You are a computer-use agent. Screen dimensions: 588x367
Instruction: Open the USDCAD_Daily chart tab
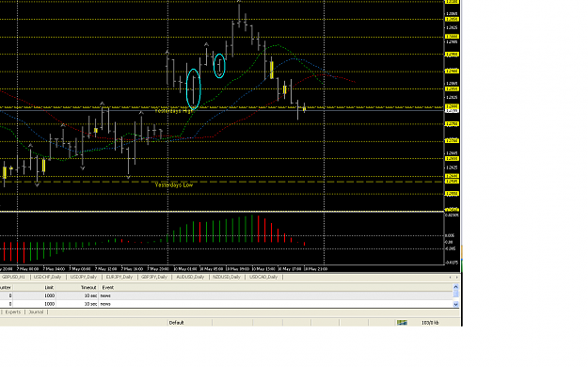(263, 277)
